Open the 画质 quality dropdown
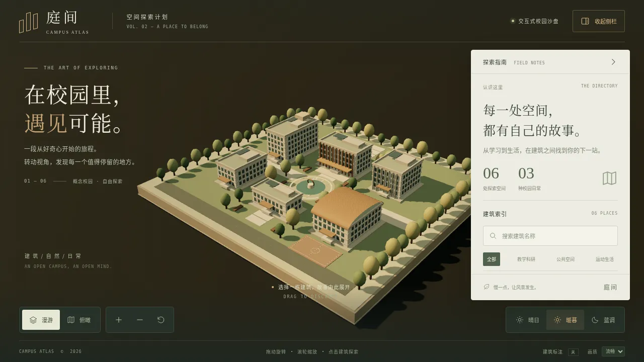Viewport: 644px width, 362px height. [x=613, y=351]
